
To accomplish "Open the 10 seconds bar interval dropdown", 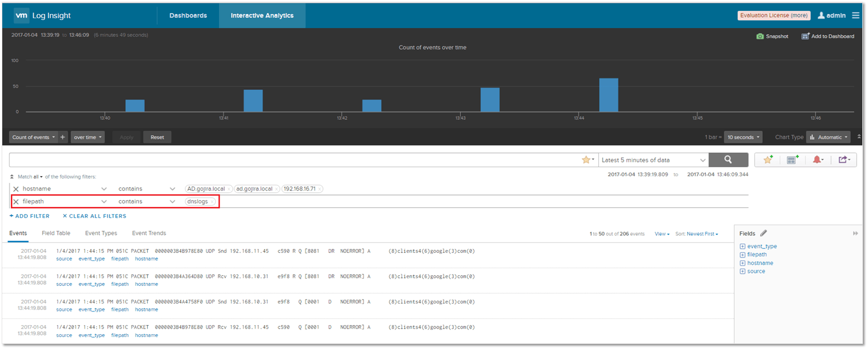I will pyautogui.click(x=743, y=137).
